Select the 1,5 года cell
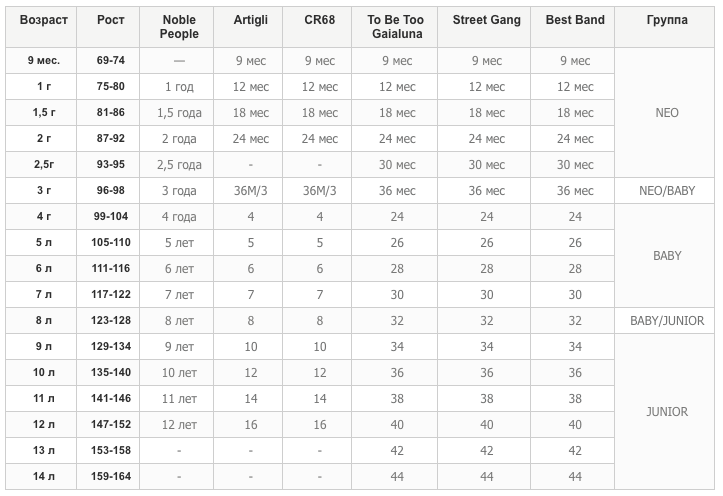 [180, 113]
